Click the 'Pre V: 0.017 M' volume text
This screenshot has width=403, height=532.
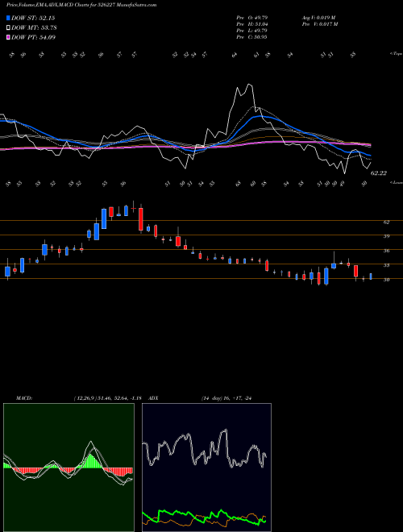click(319, 24)
